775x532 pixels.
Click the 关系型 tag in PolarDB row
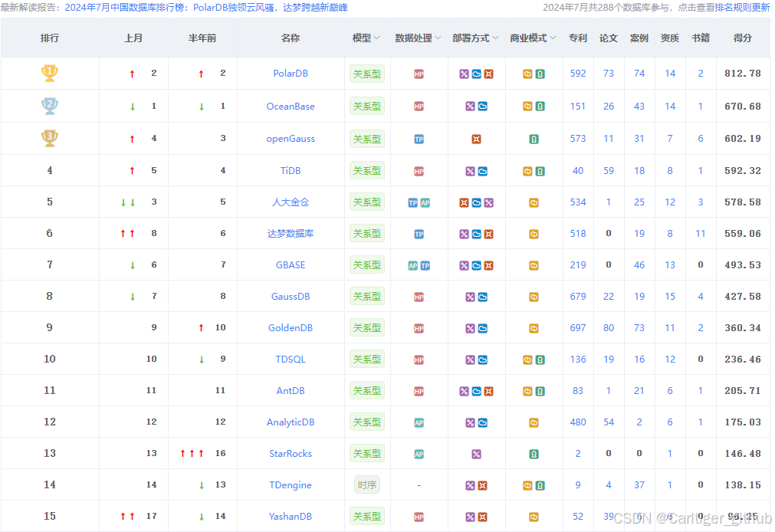[366, 74]
